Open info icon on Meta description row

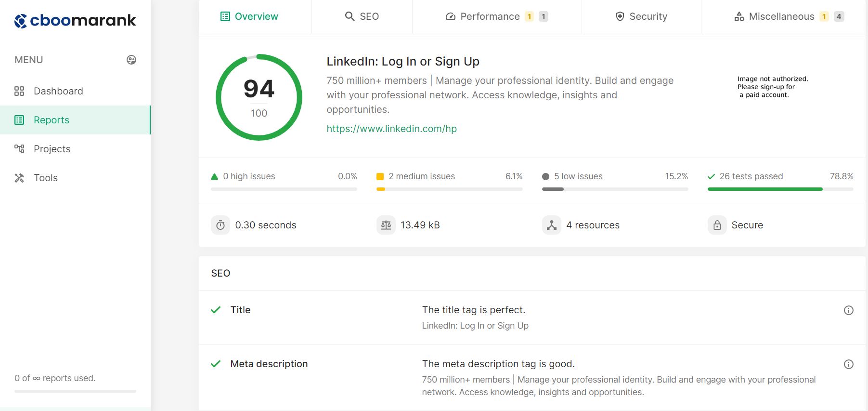pos(849,364)
